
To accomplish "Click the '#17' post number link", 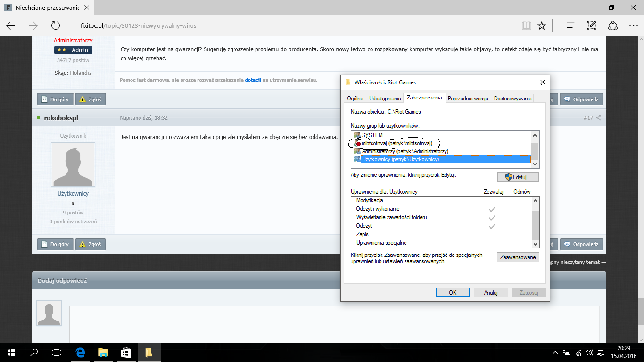I will click(x=588, y=117).
